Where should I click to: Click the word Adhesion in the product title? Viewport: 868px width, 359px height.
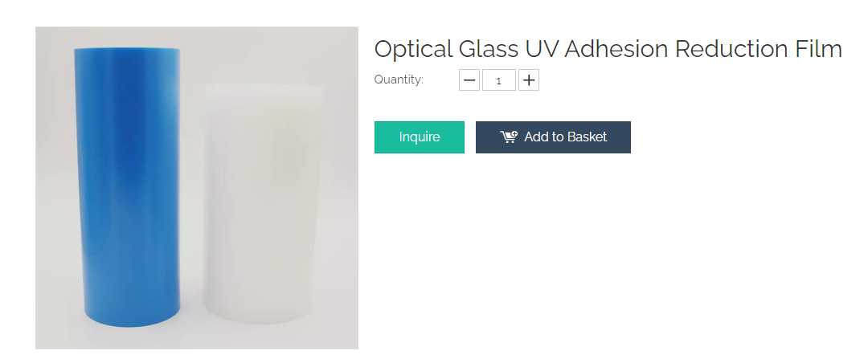pyautogui.click(x=616, y=50)
